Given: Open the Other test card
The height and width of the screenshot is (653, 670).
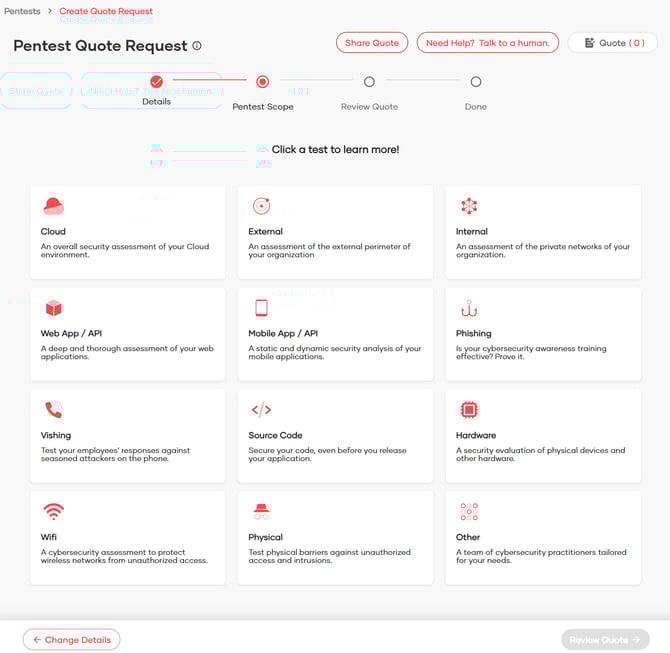Looking at the screenshot, I should pos(542,537).
